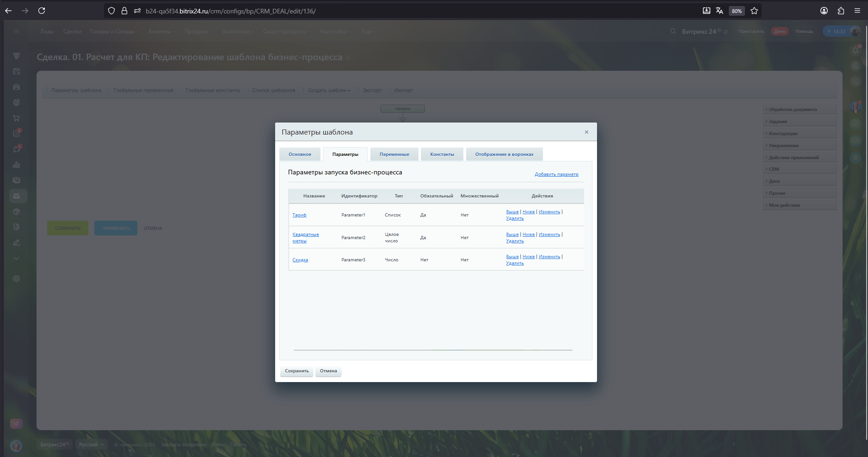The image size is (868, 457).
Task: Expand the Действия приложений group
Action: 800,158
